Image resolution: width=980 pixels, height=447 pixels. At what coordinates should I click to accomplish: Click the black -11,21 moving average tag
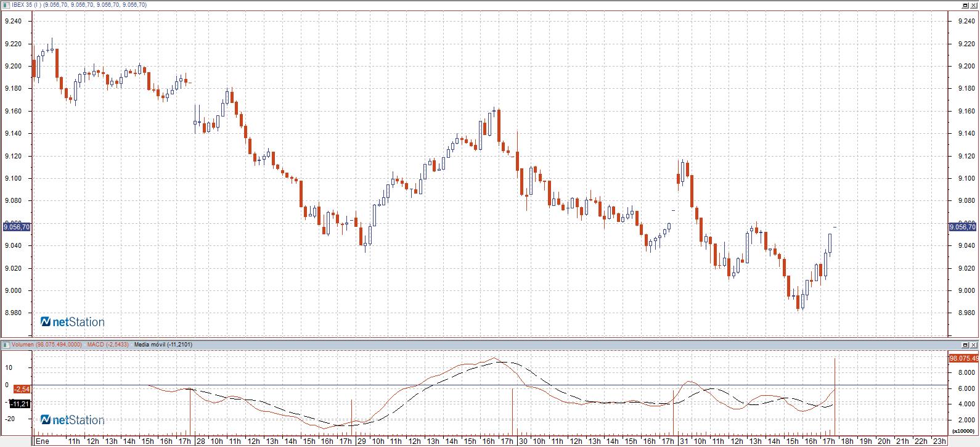(18, 404)
